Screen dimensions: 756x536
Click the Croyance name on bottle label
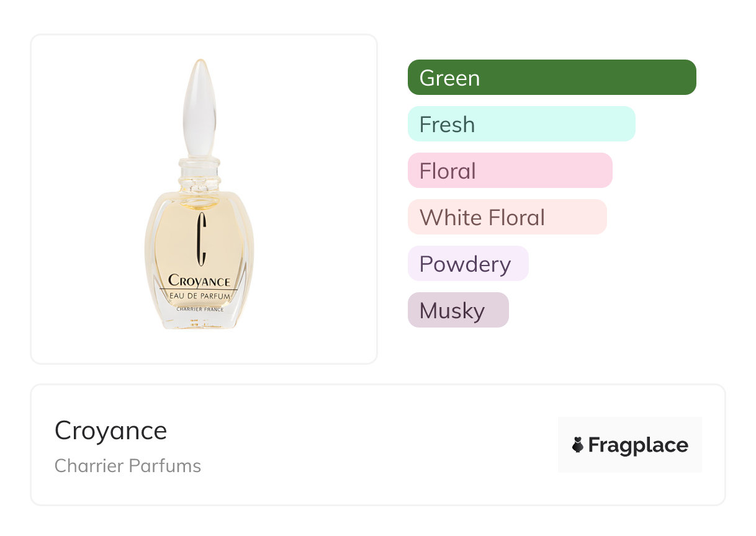coord(199,281)
